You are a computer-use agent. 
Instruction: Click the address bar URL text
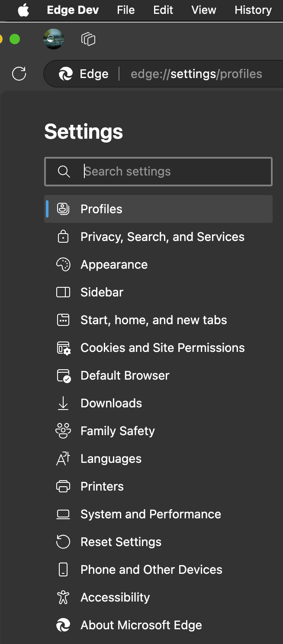pyautogui.click(x=196, y=74)
